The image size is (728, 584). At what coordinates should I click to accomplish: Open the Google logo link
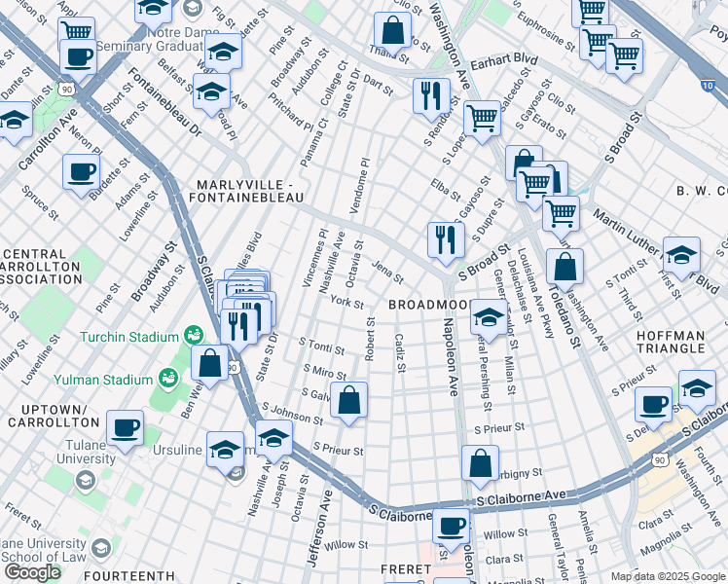click(32, 572)
